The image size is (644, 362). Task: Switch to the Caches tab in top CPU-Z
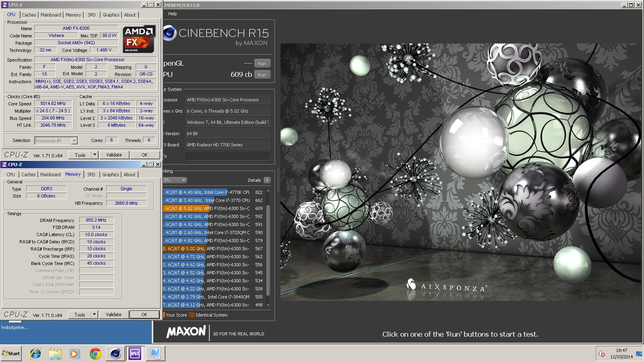[x=29, y=15]
